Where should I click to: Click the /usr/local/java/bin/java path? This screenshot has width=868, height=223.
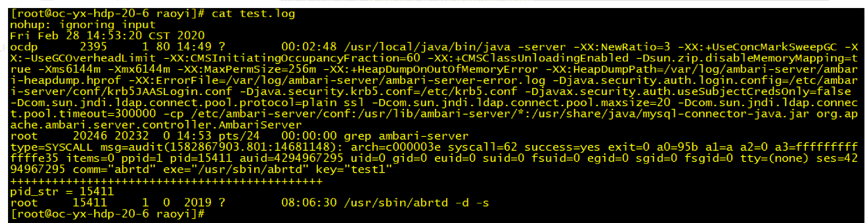click(427, 47)
